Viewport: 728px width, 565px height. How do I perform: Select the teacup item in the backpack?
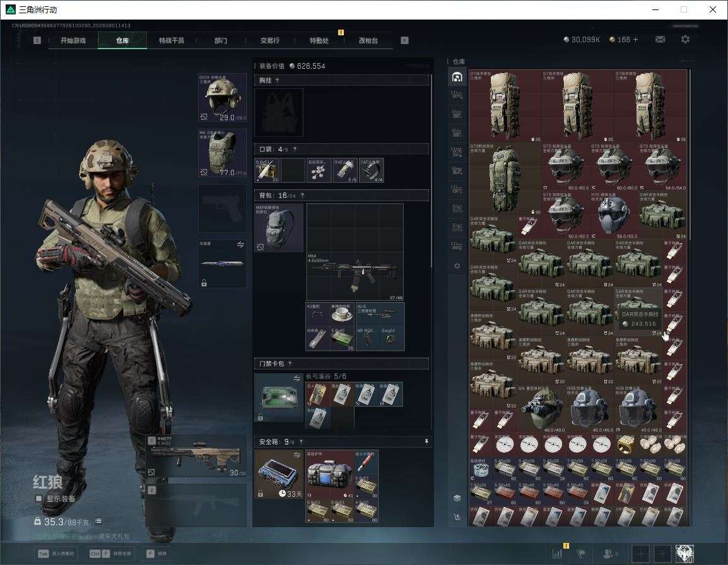pyautogui.click(x=342, y=314)
